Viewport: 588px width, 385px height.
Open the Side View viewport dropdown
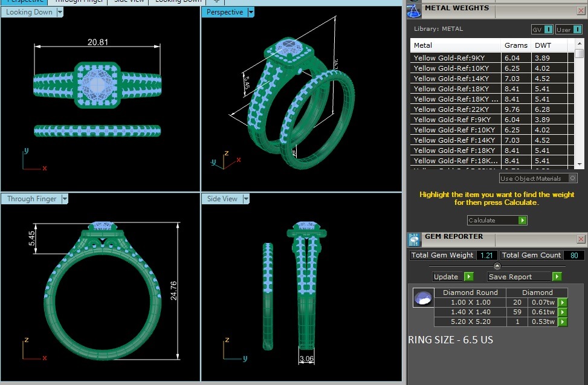(245, 199)
